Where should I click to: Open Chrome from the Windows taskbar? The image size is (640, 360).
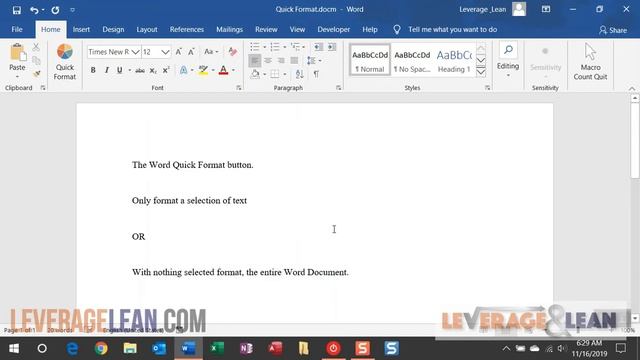pos(101,348)
